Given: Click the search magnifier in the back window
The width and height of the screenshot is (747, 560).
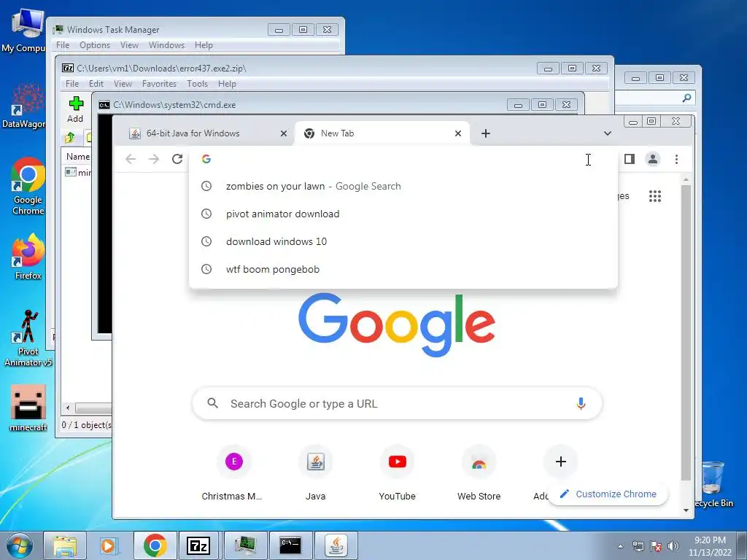Looking at the screenshot, I should click(x=686, y=98).
